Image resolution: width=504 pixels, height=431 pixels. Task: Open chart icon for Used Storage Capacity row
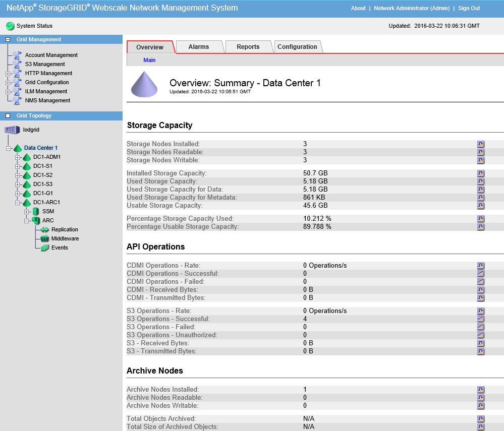click(x=480, y=181)
